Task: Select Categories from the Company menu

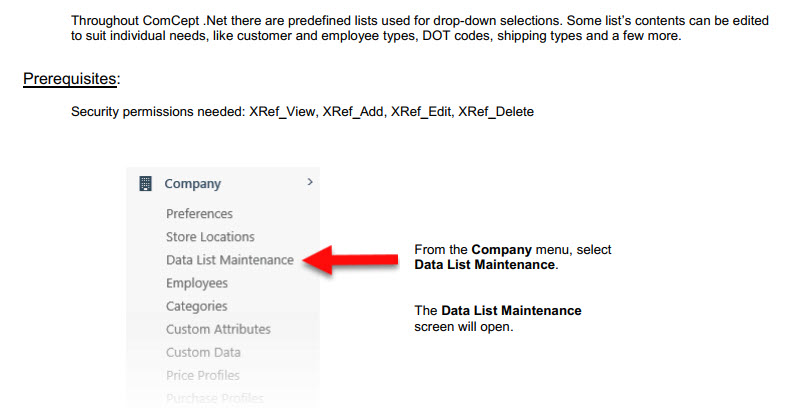Action: pos(197,306)
